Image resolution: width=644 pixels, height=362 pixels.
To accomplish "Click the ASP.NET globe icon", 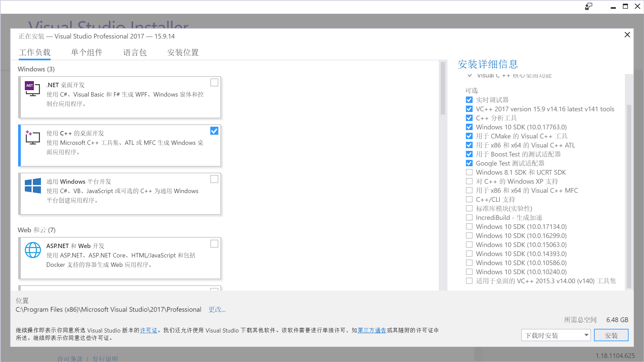I will 33,250.
